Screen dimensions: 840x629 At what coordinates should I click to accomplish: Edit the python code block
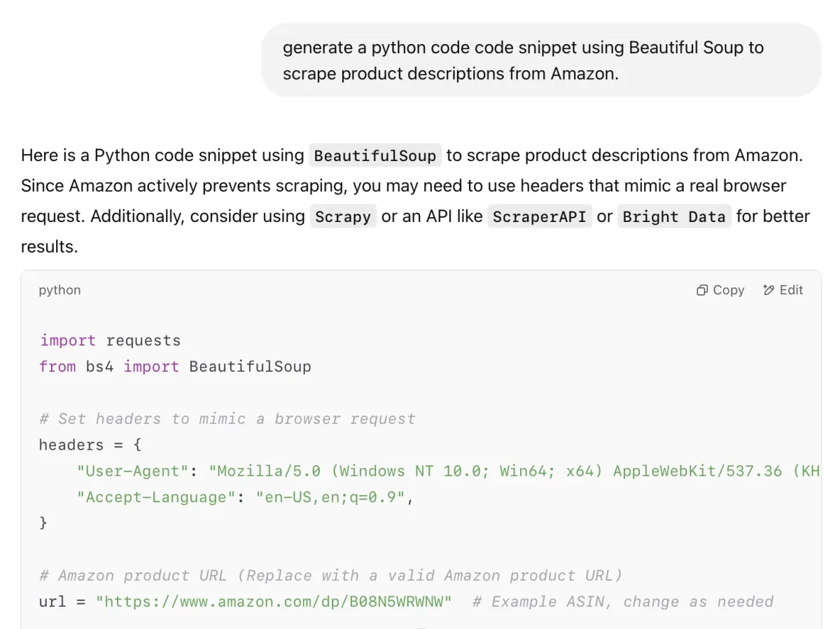(x=783, y=290)
